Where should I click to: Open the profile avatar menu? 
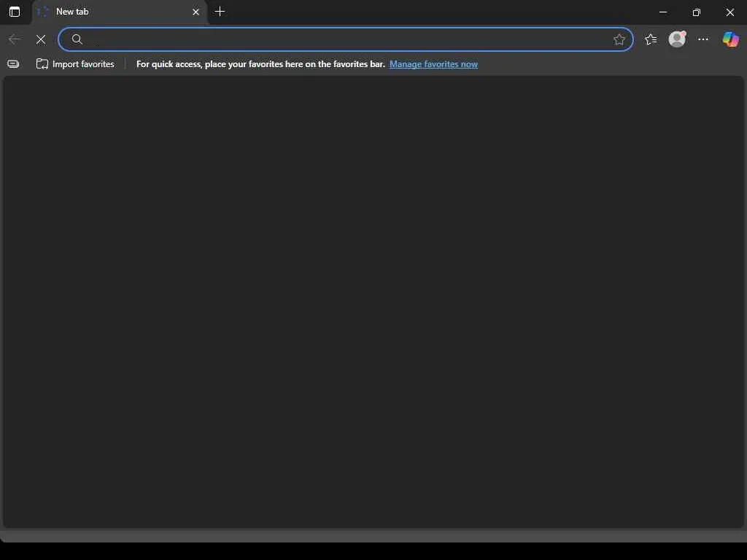[677, 39]
